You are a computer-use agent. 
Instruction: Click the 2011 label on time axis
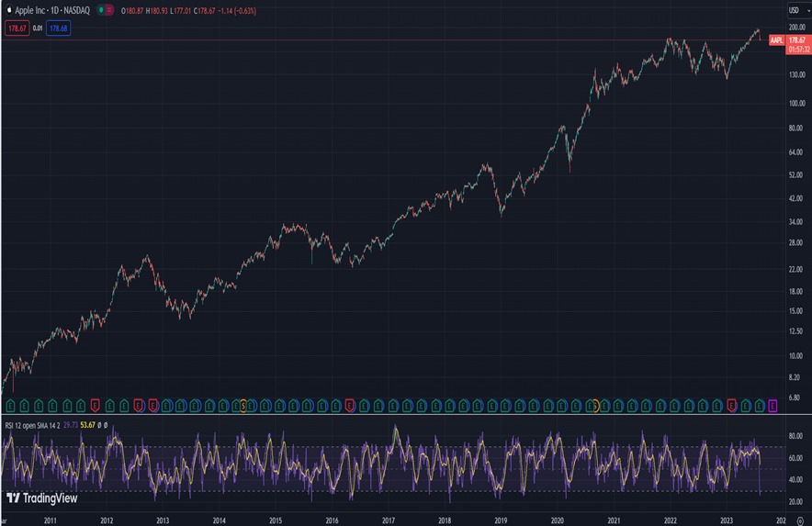[51, 520]
